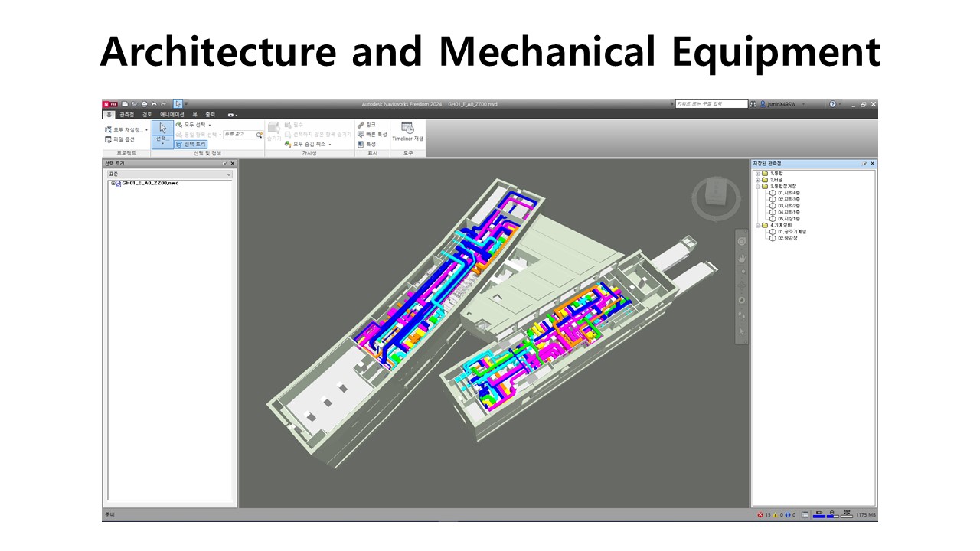Toggle the 빠른 특성 quick properties display

pyautogui.click(x=372, y=134)
